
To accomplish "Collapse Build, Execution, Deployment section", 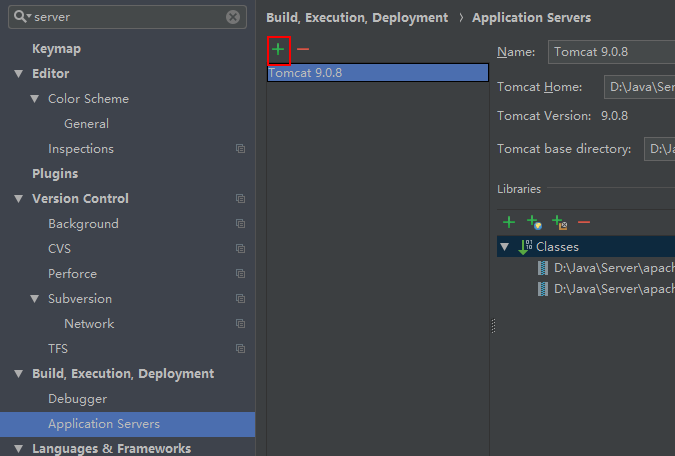I will [19, 373].
